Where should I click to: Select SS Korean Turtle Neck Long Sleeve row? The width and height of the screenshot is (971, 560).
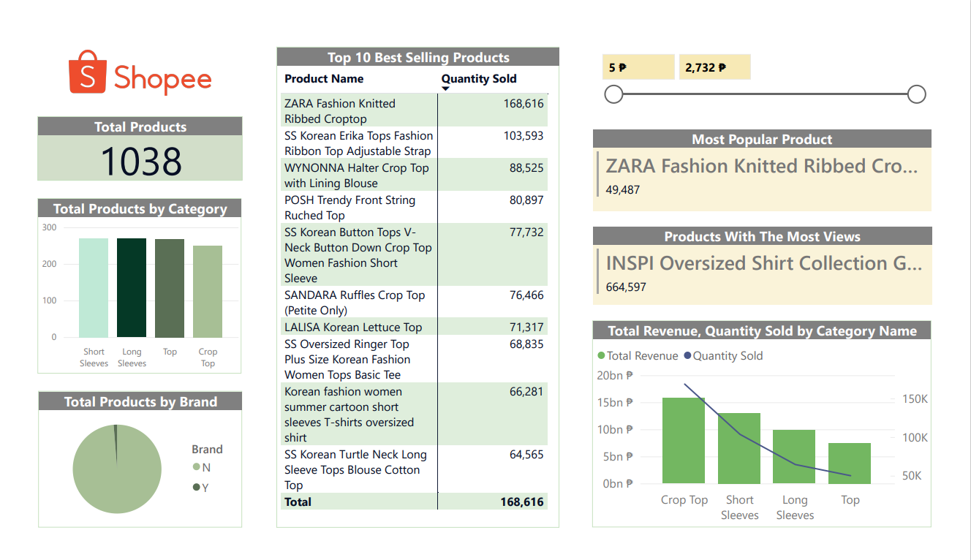(x=414, y=470)
